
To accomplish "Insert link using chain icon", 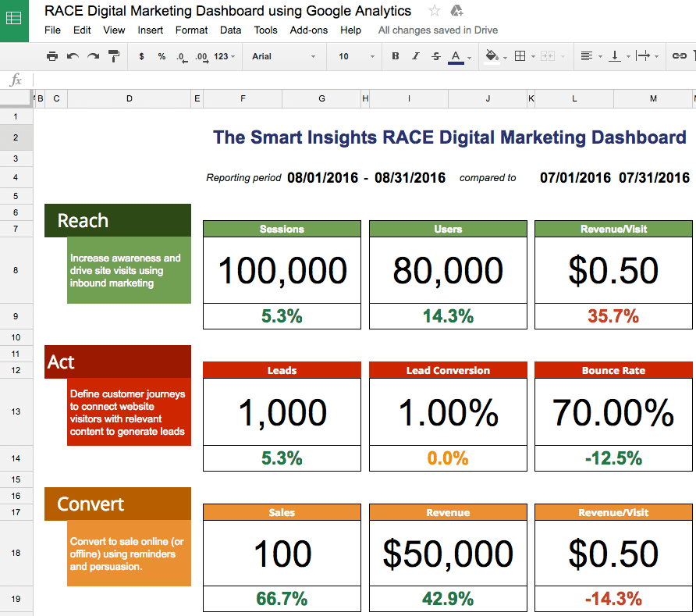I will coord(680,56).
